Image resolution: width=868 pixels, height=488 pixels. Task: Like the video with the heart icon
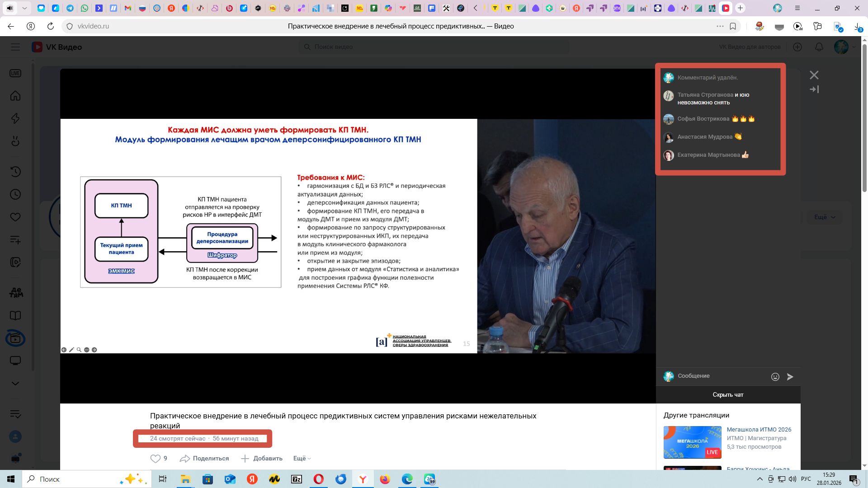coord(155,459)
